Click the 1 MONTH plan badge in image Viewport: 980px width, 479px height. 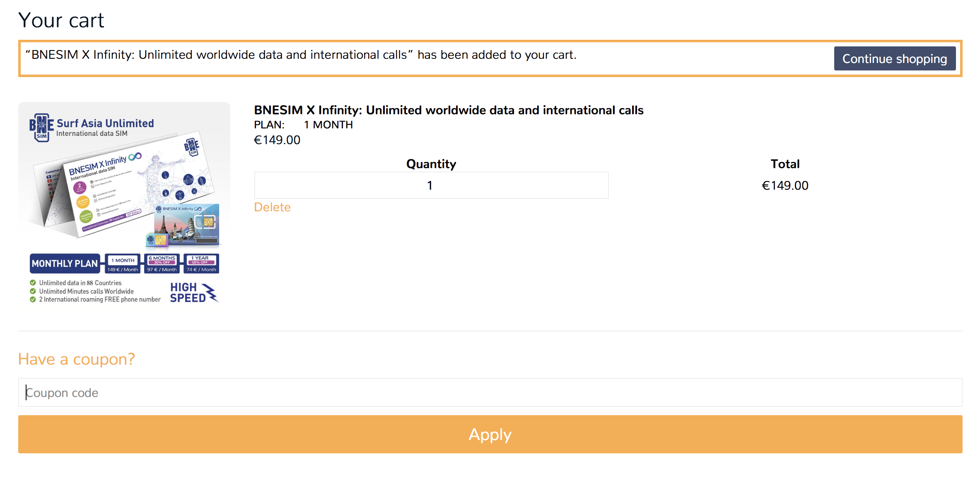[123, 264]
